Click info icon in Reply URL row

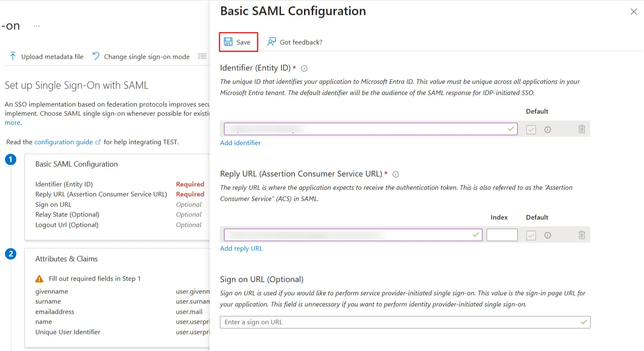[x=548, y=236]
